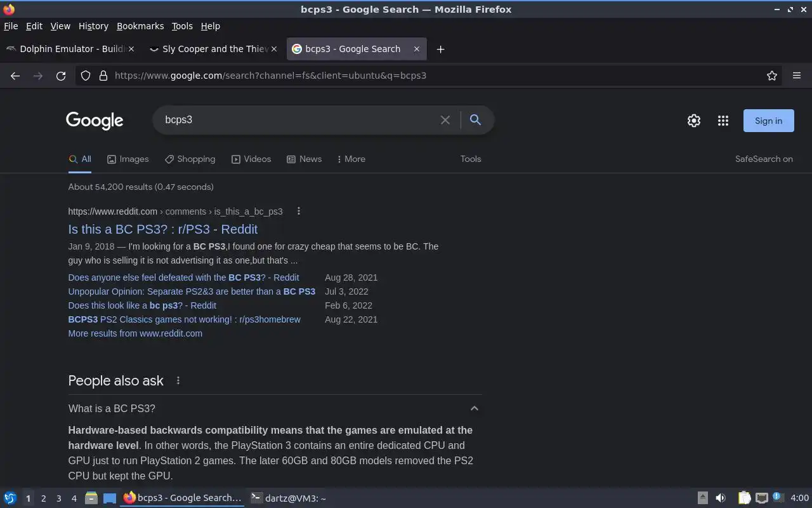Image resolution: width=812 pixels, height=508 pixels.
Task: View site security padlock info
Action: point(103,76)
